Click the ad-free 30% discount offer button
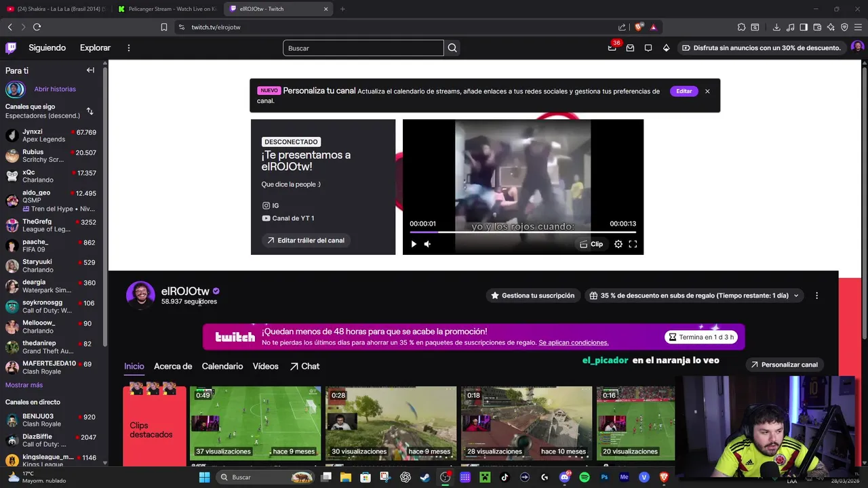Image resolution: width=868 pixels, height=488 pixels. 761,48
